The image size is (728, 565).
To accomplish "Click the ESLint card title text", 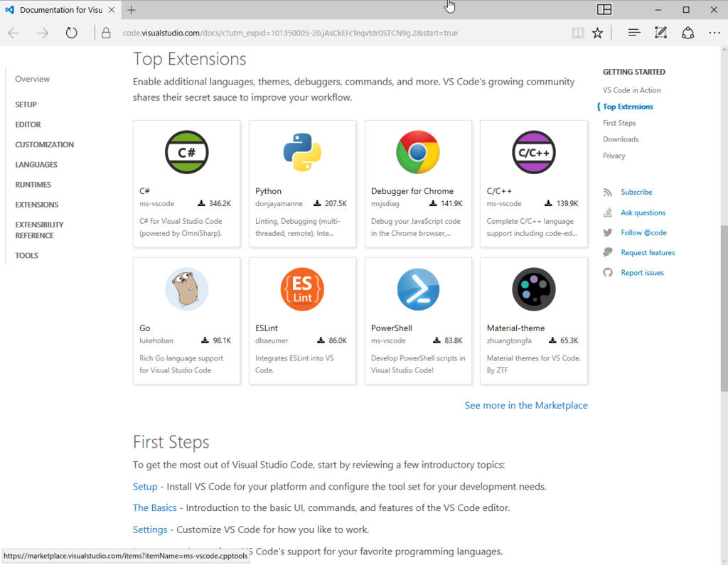I will pos(267,328).
